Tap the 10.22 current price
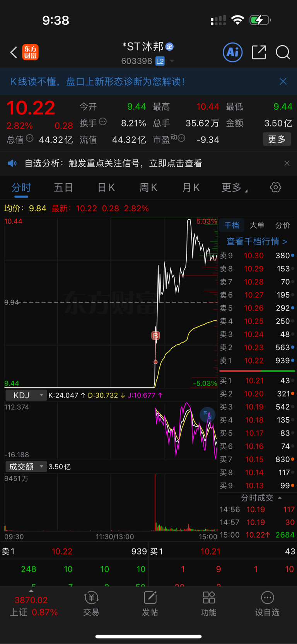The width and height of the screenshot is (297, 644). click(x=31, y=108)
